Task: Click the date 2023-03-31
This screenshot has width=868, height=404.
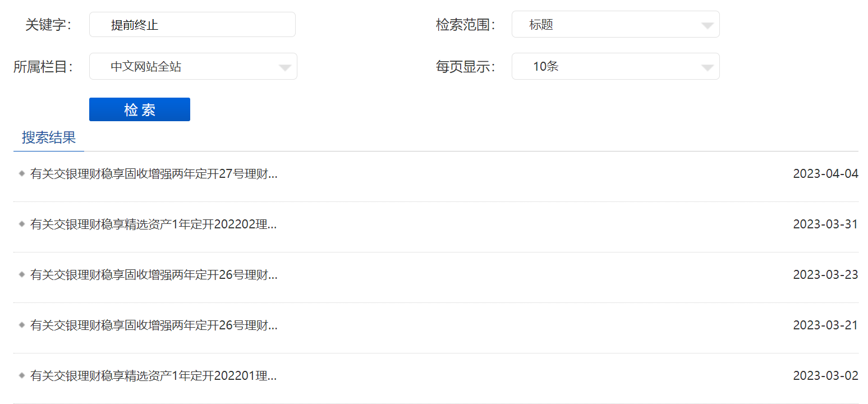Action: [825, 224]
